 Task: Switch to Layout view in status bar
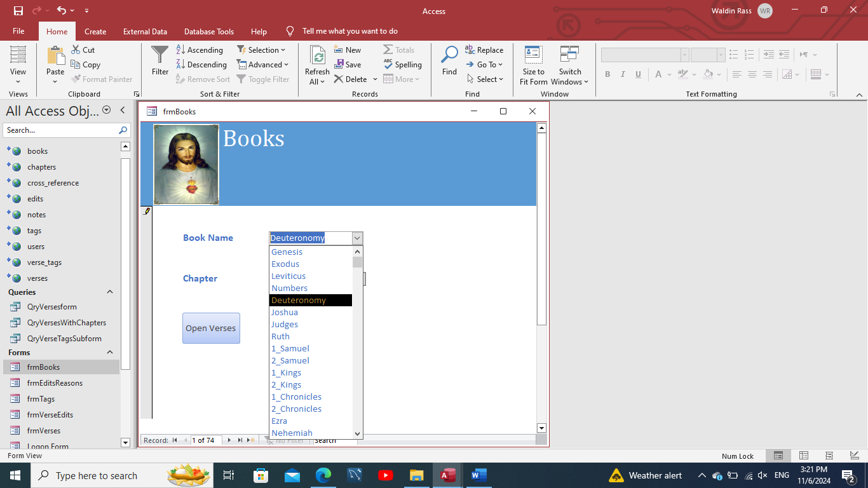[x=829, y=456]
